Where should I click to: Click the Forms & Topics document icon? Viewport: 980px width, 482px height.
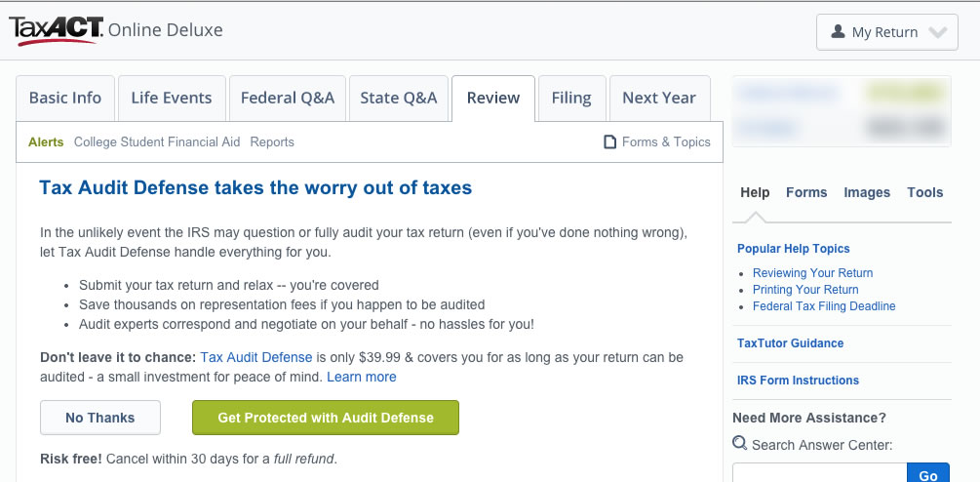pyautogui.click(x=609, y=141)
